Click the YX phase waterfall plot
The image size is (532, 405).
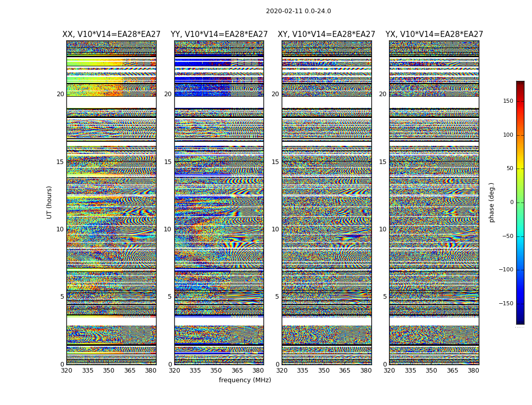click(434, 202)
